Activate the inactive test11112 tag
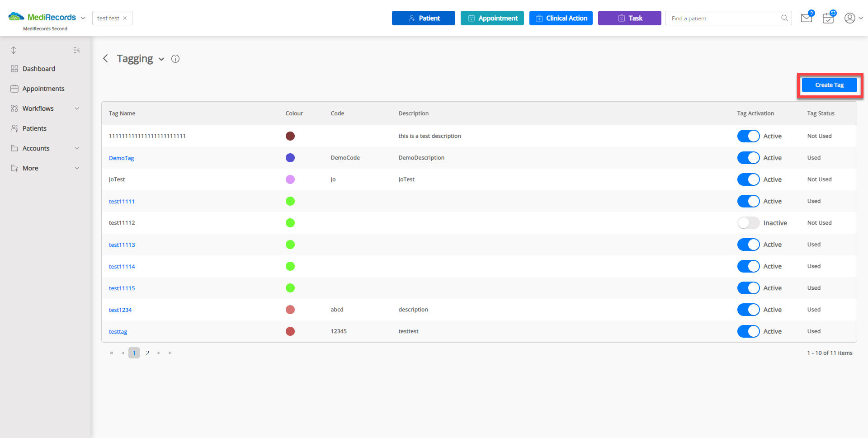 (x=748, y=223)
